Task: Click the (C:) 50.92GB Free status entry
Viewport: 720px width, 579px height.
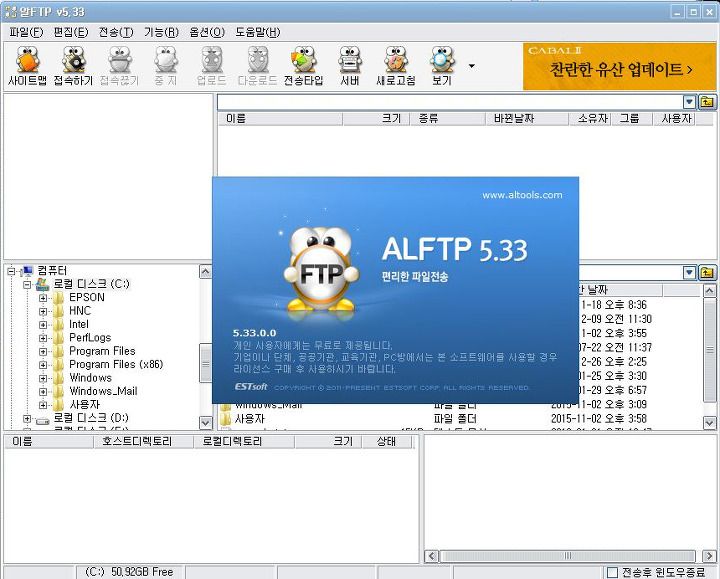Action: pyautogui.click(x=130, y=572)
